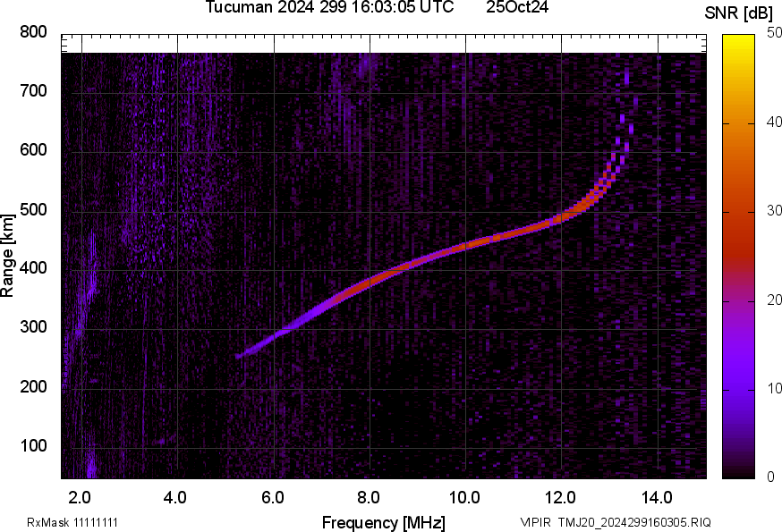This screenshot has height=532, width=782.
Task: Click the colorbar tick value '20'
Action: pyautogui.click(x=775, y=300)
